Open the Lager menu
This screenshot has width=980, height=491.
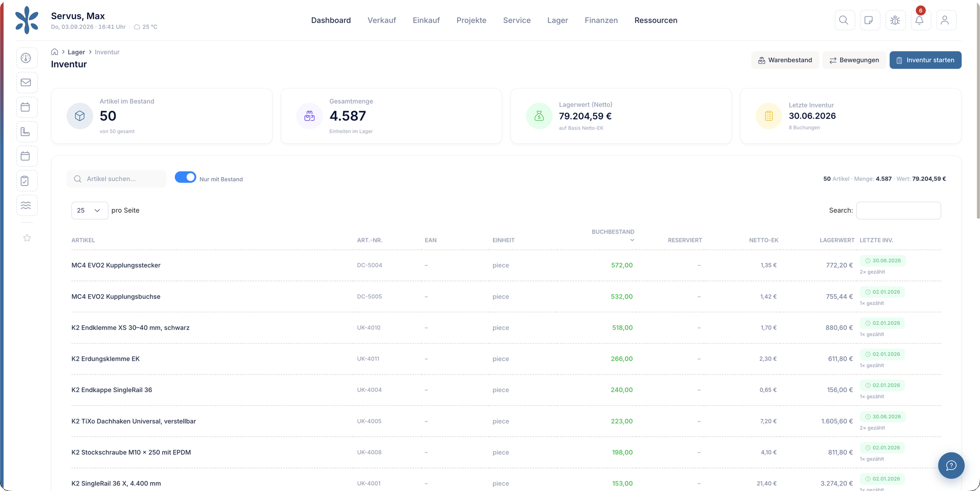[x=558, y=20]
